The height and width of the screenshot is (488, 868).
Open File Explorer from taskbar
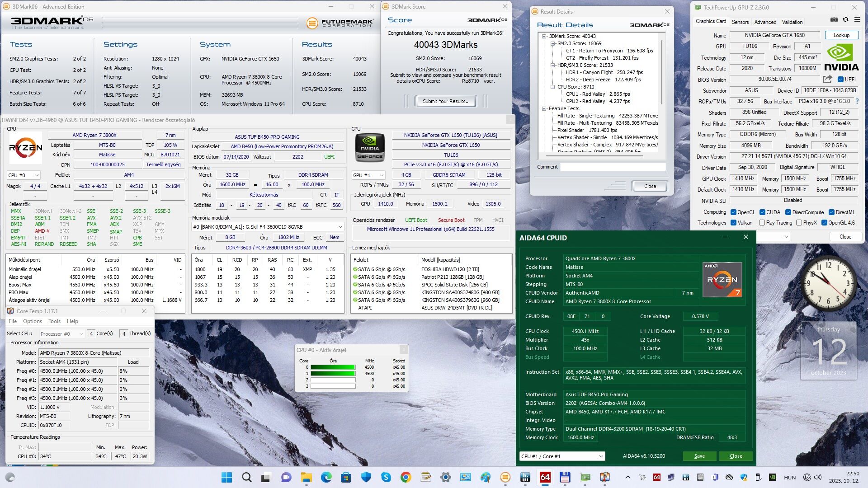(307, 477)
